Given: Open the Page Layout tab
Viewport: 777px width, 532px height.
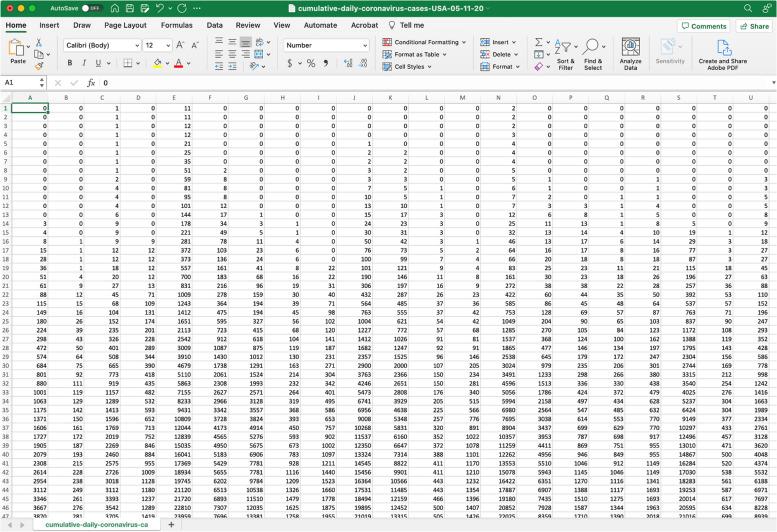Looking at the screenshot, I should point(125,25).
